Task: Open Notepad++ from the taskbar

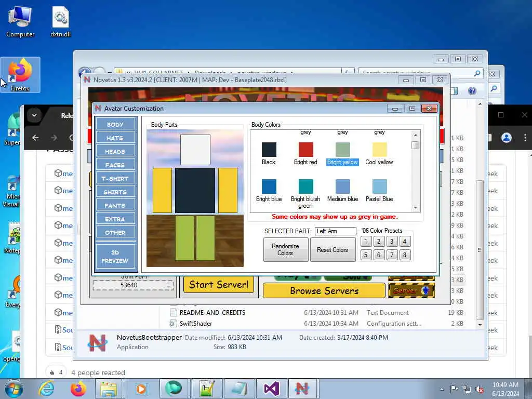Action: (207, 389)
